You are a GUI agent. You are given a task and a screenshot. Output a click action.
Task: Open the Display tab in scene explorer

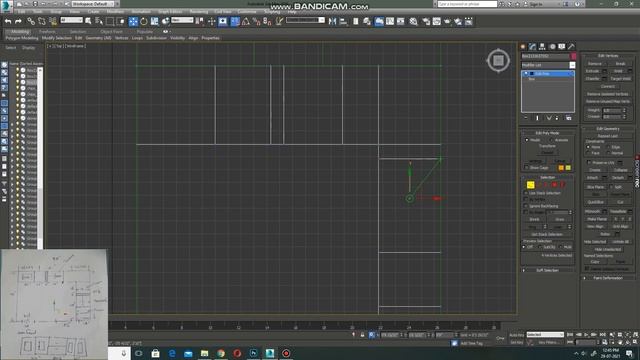pyautogui.click(x=29, y=48)
